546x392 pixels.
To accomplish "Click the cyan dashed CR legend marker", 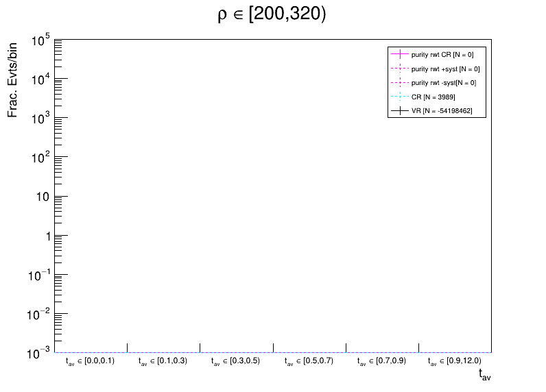I will click(399, 97).
